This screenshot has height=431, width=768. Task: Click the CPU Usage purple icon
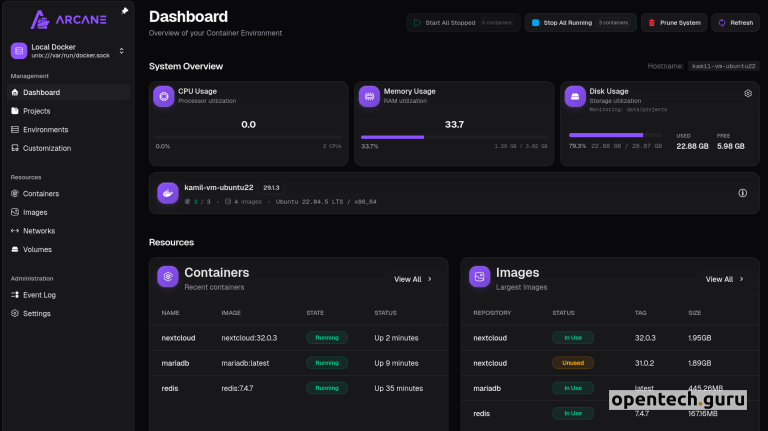163,96
